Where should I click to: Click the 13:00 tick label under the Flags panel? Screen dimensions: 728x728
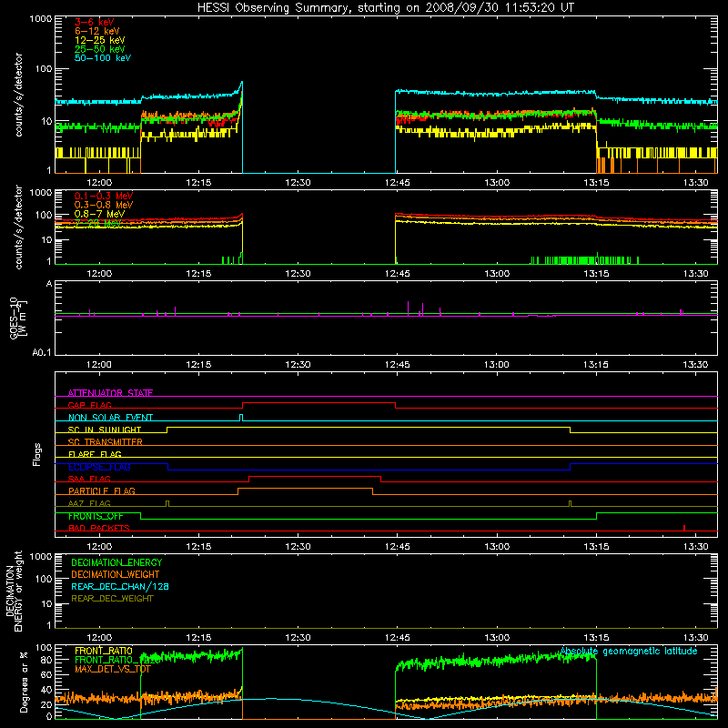click(x=497, y=547)
